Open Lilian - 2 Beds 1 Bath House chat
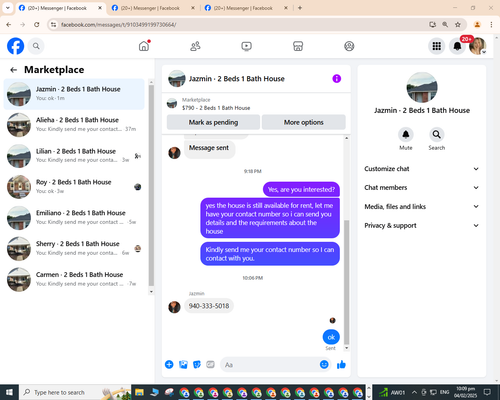The width and height of the screenshot is (500, 400). click(x=74, y=156)
